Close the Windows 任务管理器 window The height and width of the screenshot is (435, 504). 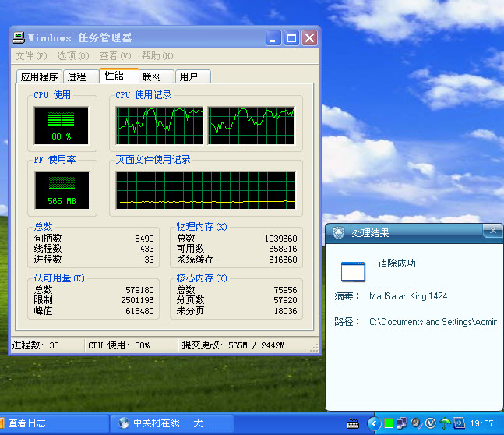[x=309, y=38]
